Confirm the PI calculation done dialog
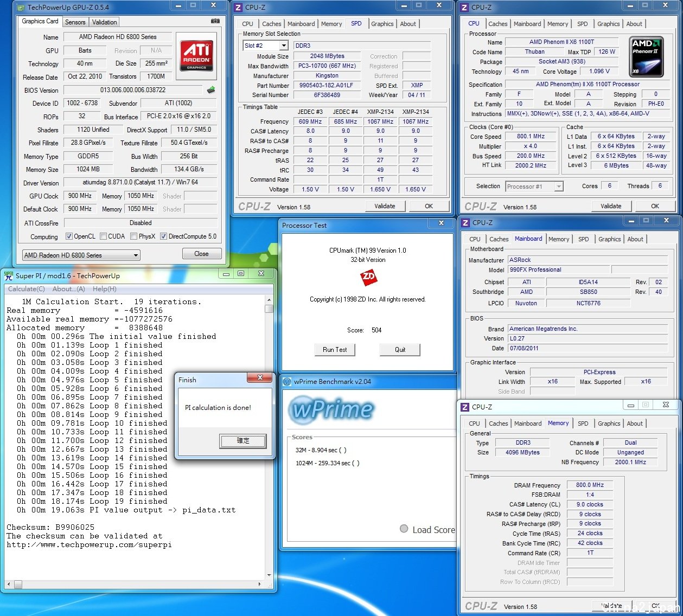Image resolution: width=683 pixels, height=616 pixels. coord(243,441)
